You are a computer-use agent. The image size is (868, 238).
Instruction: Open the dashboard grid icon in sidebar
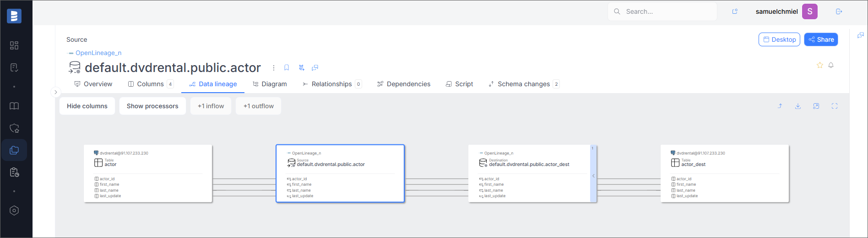14,45
